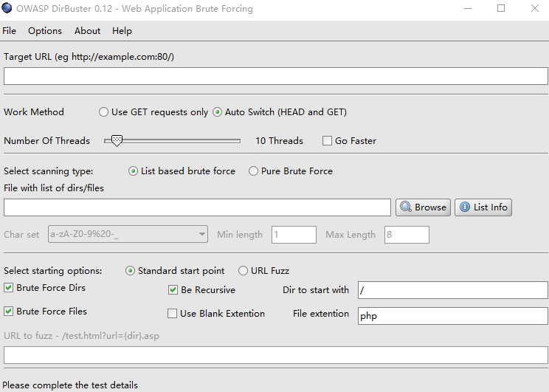Open the Options menu
The width and height of the screenshot is (549, 392).
pos(45,31)
